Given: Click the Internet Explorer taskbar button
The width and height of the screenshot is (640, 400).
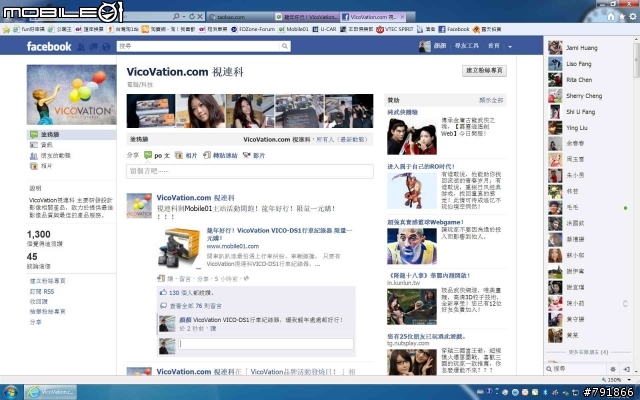Looking at the screenshot, I should [x=51, y=392].
